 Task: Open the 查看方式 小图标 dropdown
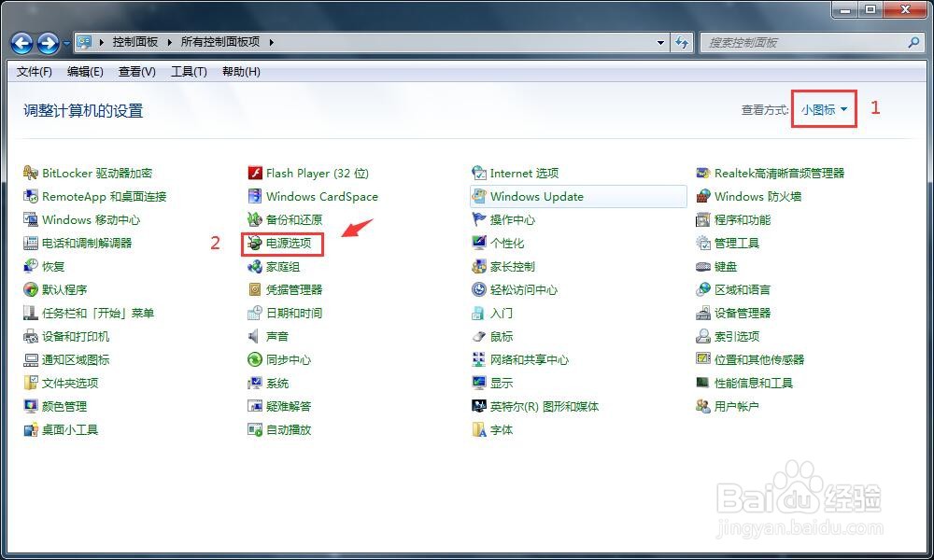[x=824, y=109]
